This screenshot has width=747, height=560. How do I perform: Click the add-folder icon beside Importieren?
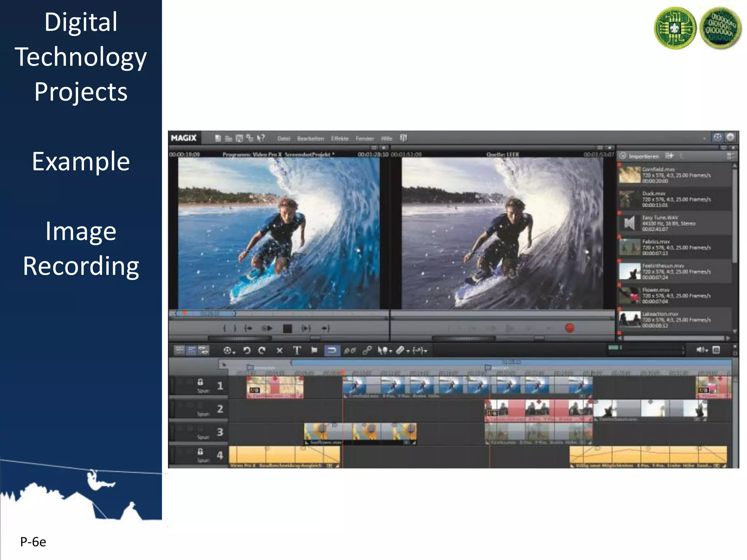click(669, 156)
